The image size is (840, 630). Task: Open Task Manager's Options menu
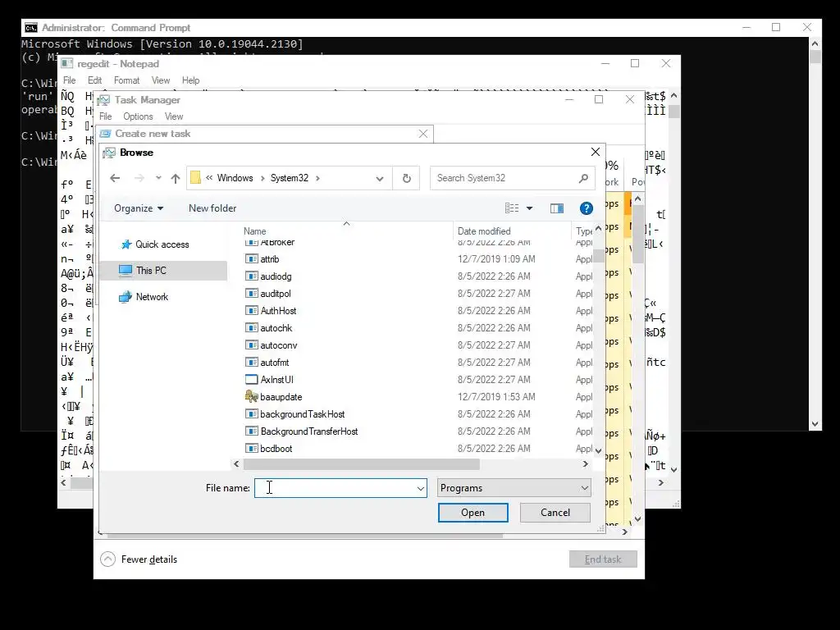[x=138, y=116]
